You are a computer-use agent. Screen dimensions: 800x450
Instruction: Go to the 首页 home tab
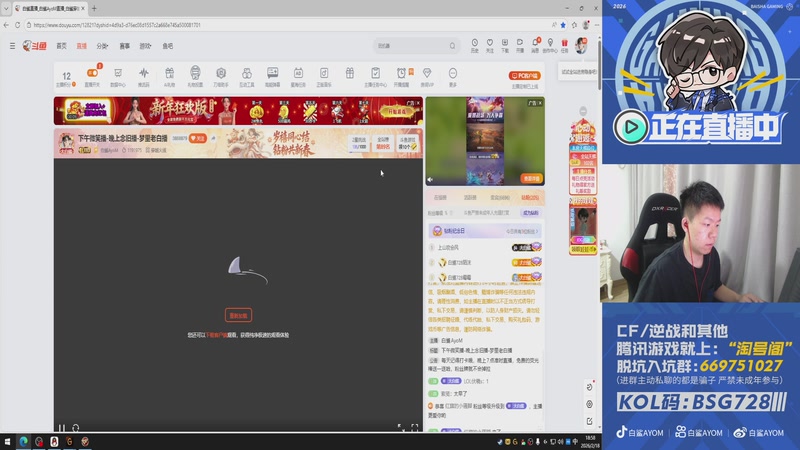(62, 46)
